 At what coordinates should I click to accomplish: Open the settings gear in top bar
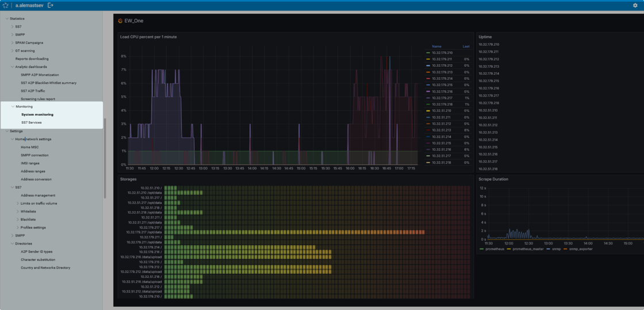point(635,5)
